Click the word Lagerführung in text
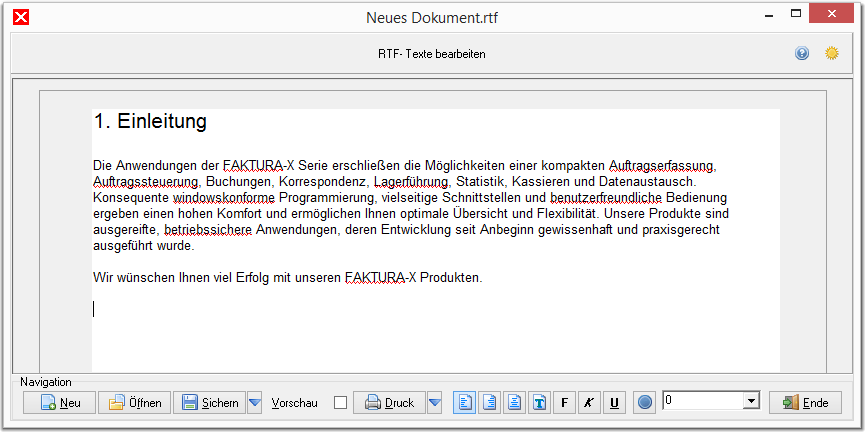Image resolution: width=865 pixels, height=432 pixels. (410, 182)
